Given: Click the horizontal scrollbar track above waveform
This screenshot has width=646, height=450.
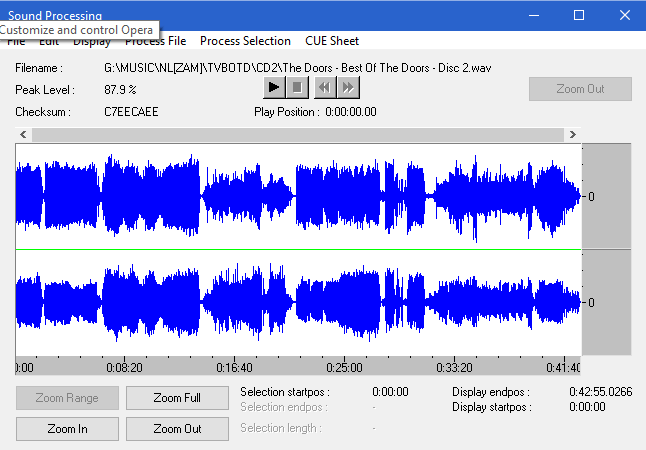Looking at the screenshot, I should click(298, 134).
